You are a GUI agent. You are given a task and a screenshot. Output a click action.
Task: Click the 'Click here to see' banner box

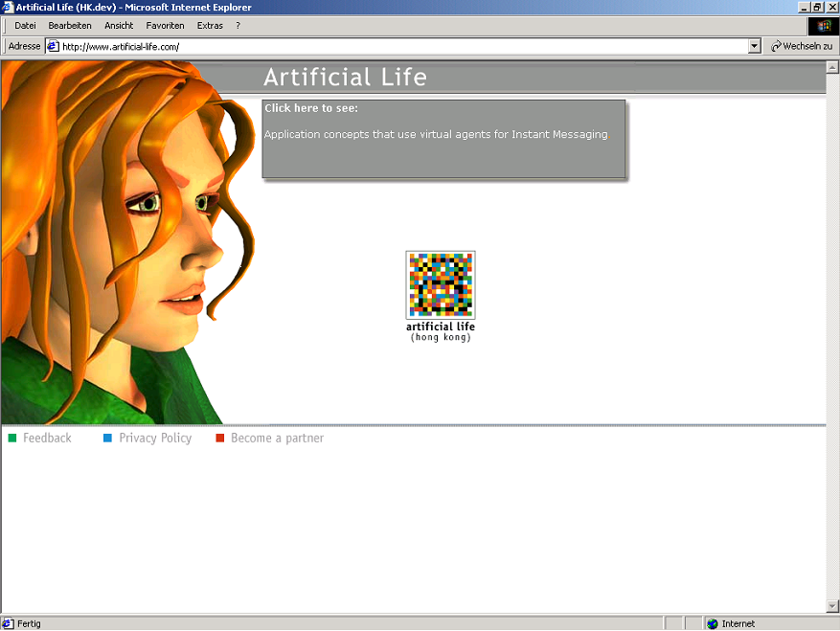click(x=443, y=139)
